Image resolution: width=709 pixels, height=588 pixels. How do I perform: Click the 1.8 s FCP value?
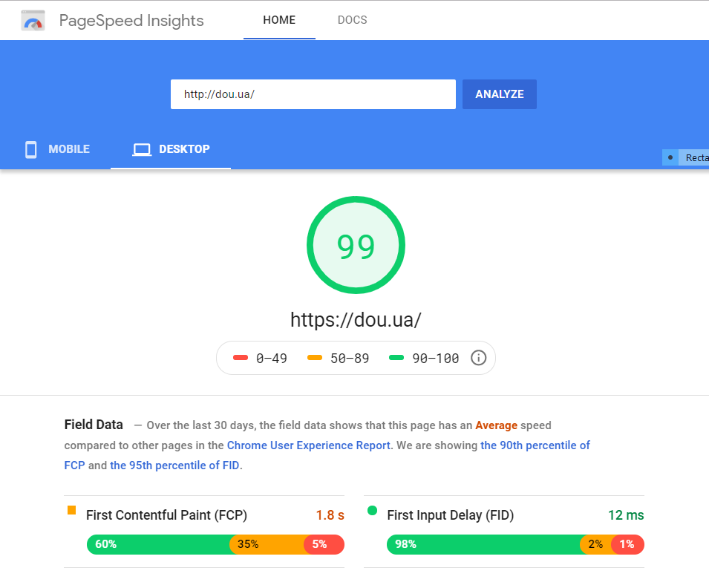tap(330, 515)
